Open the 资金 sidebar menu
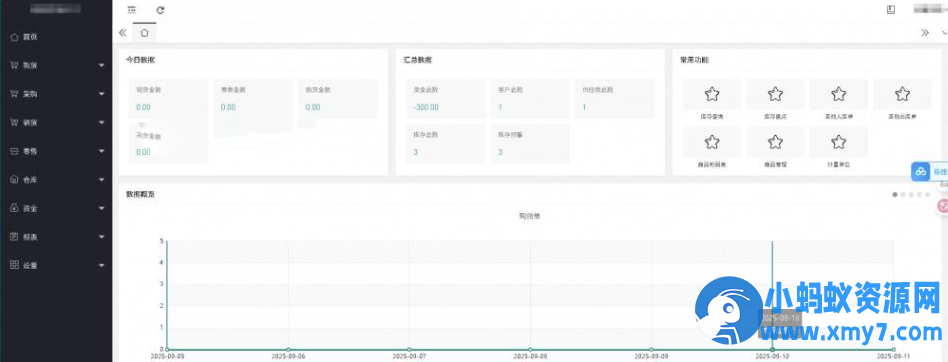Viewport: 948px width, 362px height. pyautogui.click(x=56, y=208)
